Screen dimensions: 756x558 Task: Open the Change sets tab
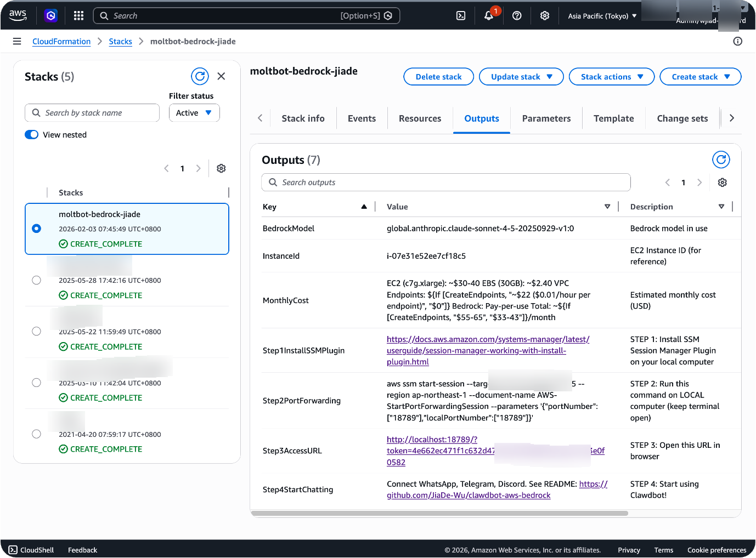click(x=682, y=118)
